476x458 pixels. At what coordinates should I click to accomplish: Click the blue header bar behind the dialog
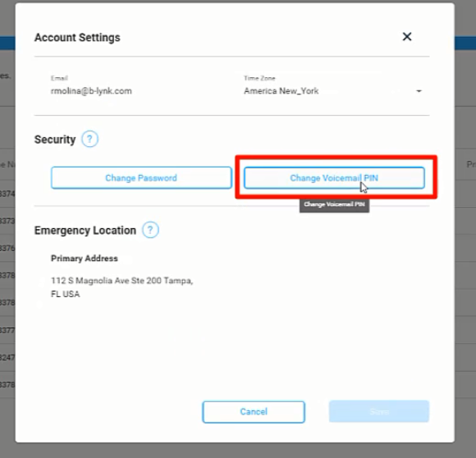click(465, 44)
